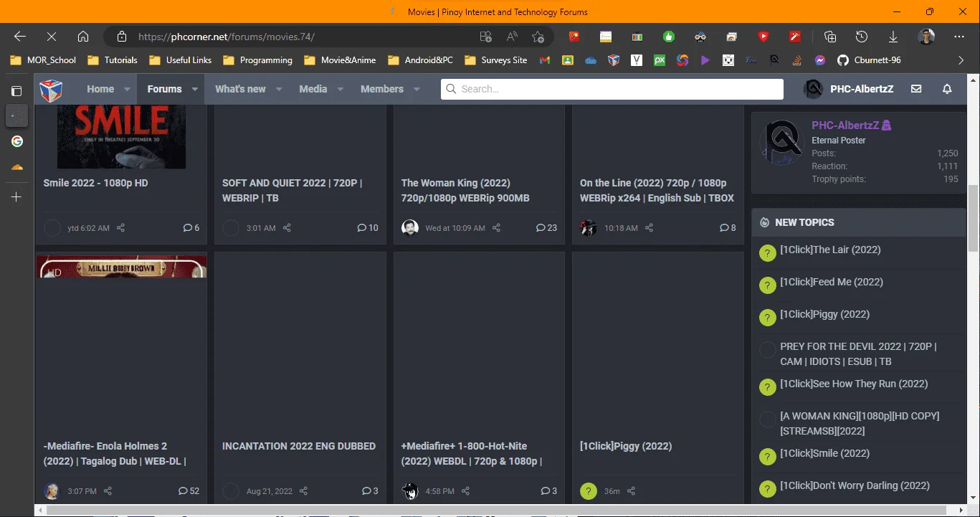Expand the Forums menu dropdown arrow

pyautogui.click(x=194, y=89)
